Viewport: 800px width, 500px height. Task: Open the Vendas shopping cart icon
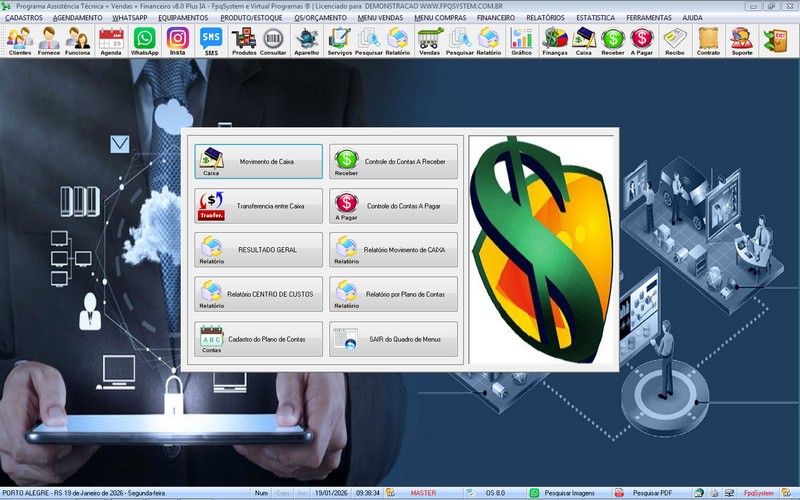pyautogui.click(x=430, y=41)
